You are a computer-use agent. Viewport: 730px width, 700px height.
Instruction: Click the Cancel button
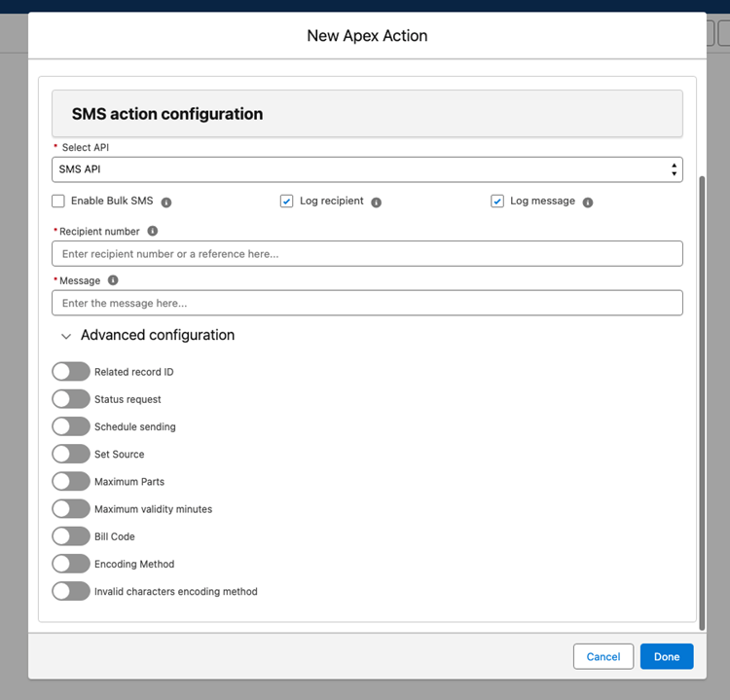(x=603, y=656)
